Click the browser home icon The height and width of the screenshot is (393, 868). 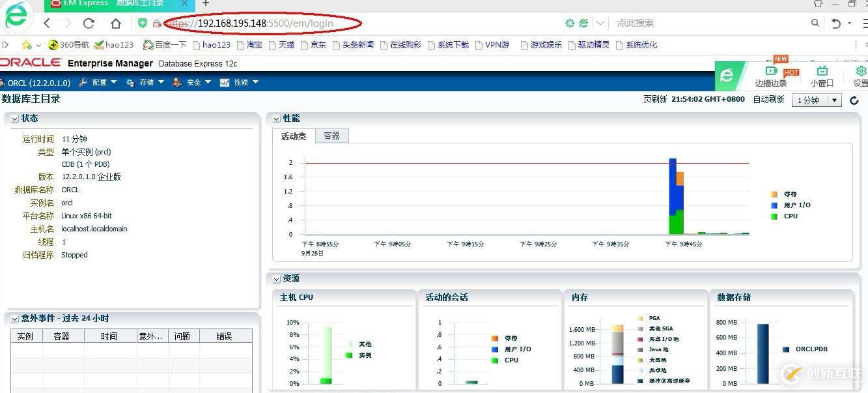pos(115,23)
